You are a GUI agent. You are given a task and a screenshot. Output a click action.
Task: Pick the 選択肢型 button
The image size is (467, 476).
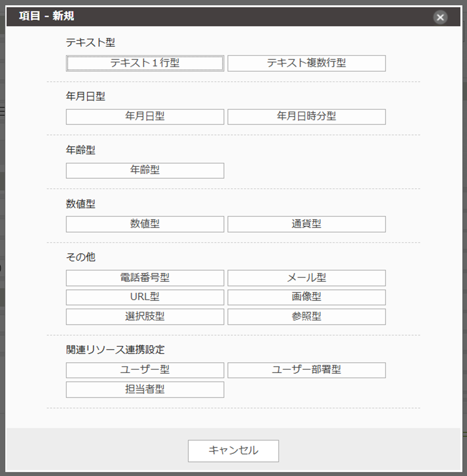(145, 317)
